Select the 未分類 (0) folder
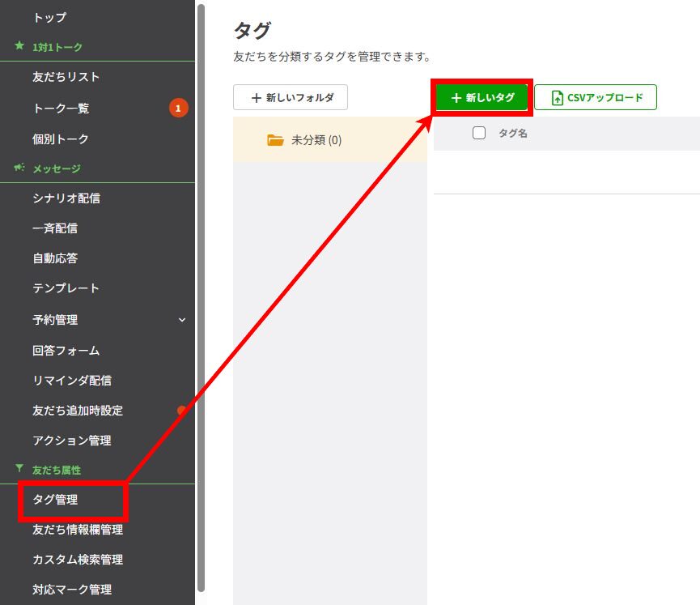700x605 pixels. [x=316, y=140]
